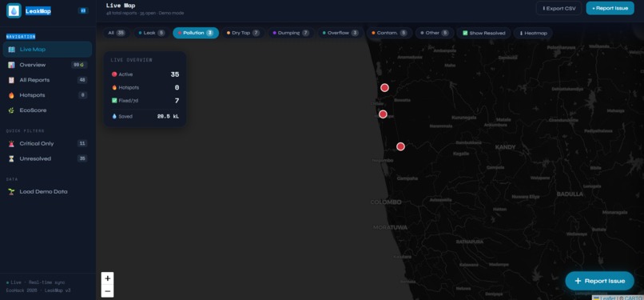Click the Live Real-time sync status text
644x300 pixels.
click(x=36, y=282)
